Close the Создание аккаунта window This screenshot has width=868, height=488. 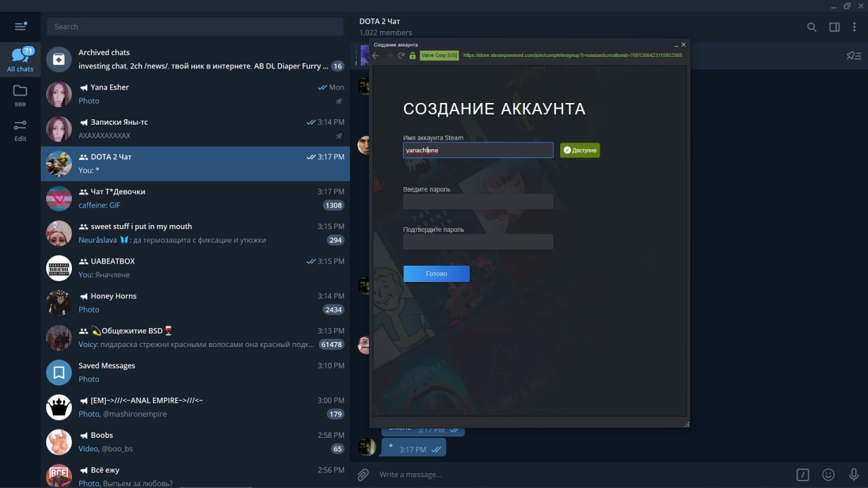pyautogui.click(x=684, y=45)
